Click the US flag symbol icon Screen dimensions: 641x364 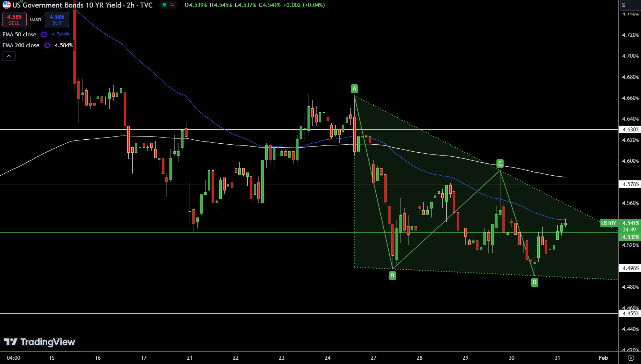[x=6, y=5]
